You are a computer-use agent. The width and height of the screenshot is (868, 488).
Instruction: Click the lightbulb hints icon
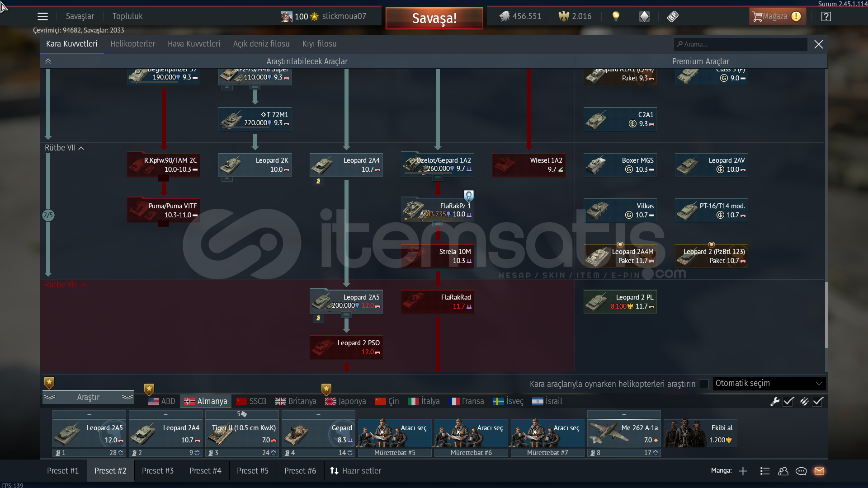(616, 16)
